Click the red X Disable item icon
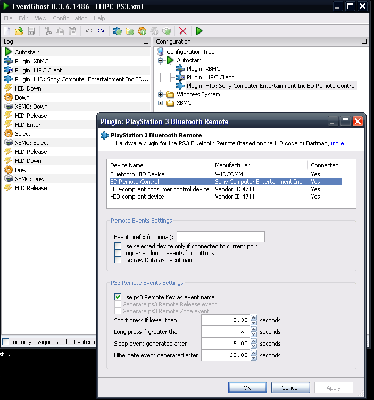Image resolution: width=374 pixels, height=400 pixels. point(183,31)
